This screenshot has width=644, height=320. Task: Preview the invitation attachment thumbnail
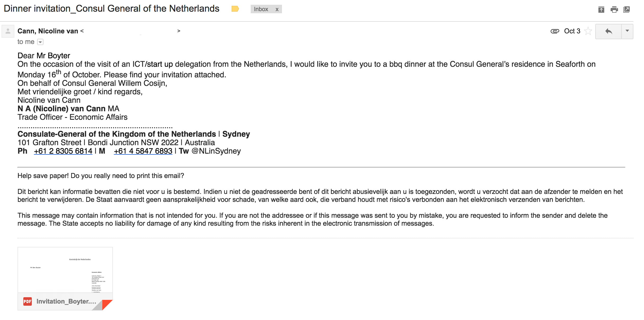[65, 270]
